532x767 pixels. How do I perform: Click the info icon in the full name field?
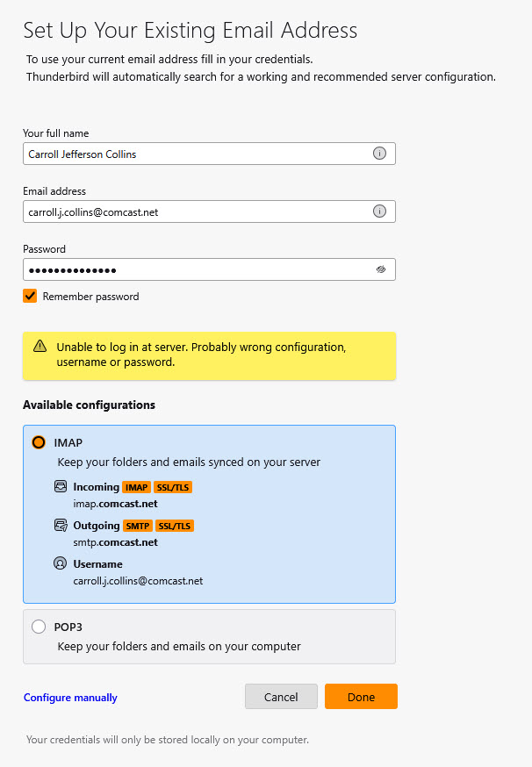click(x=379, y=154)
